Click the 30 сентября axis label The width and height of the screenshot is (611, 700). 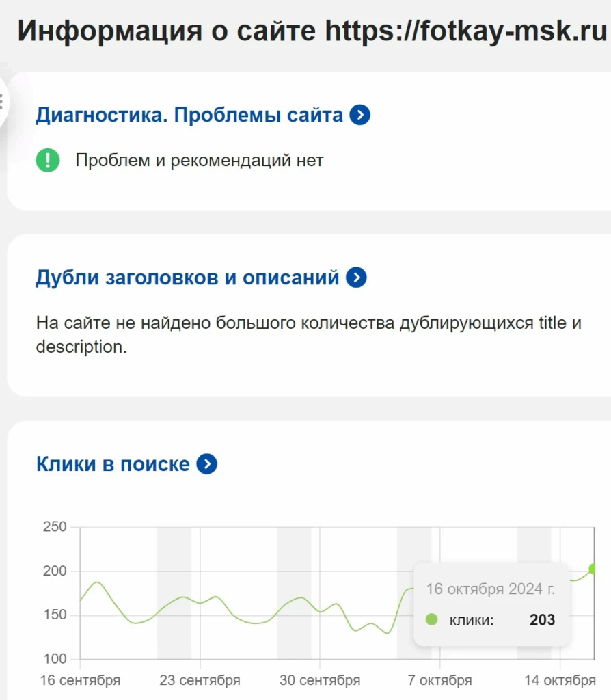(x=320, y=680)
